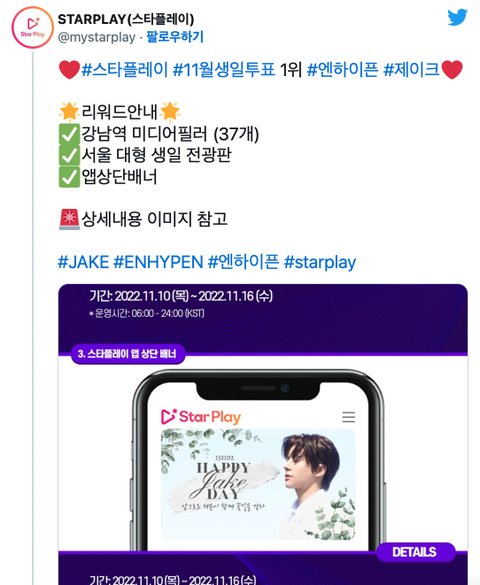This screenshot has width=480, height=585.
Task: Click the red siren emoji beside 상세내용
Action: 69,219
